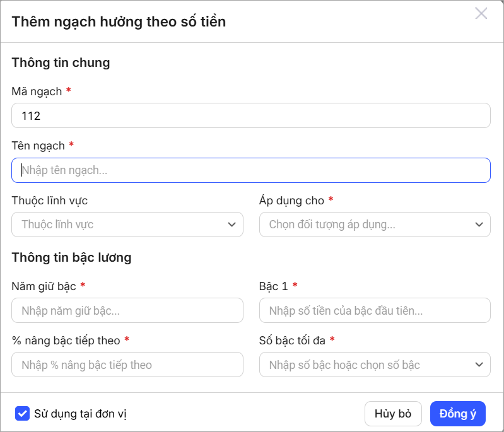Focus the % nâng bậc tiếp theo input
Viewport: 504px width, 432px height.
point(127,365)
